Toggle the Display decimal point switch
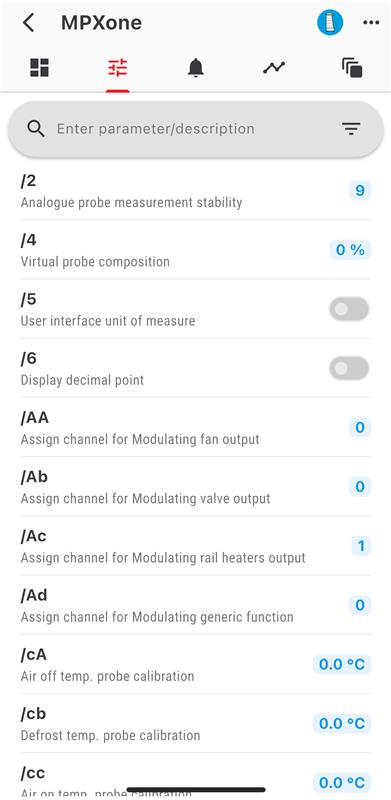Screen dimensions: 391x800 (349, 368)
